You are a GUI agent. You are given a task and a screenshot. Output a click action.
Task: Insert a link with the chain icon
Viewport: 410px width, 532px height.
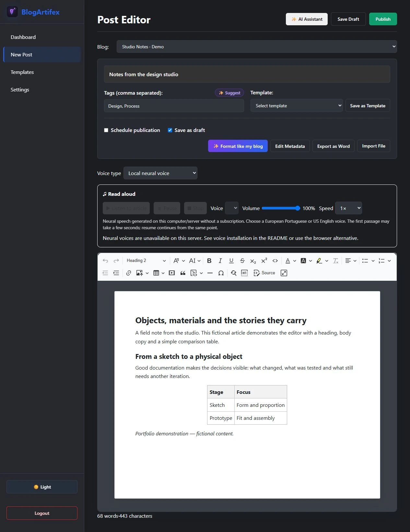pos(129,273)
